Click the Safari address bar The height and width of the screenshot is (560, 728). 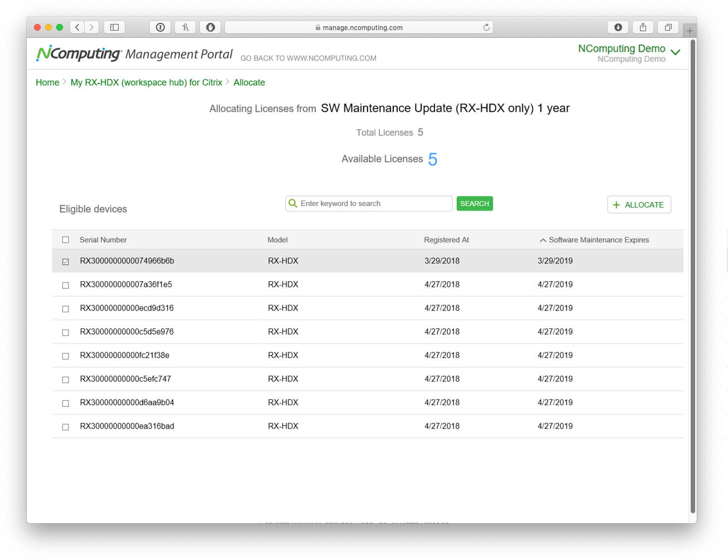tap(359, 27)
